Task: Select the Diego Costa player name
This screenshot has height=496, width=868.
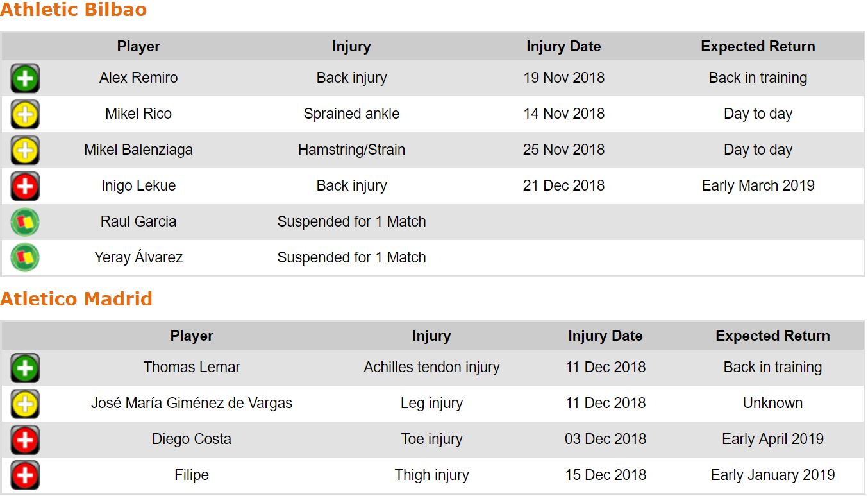Action: [x=192, y=440]
